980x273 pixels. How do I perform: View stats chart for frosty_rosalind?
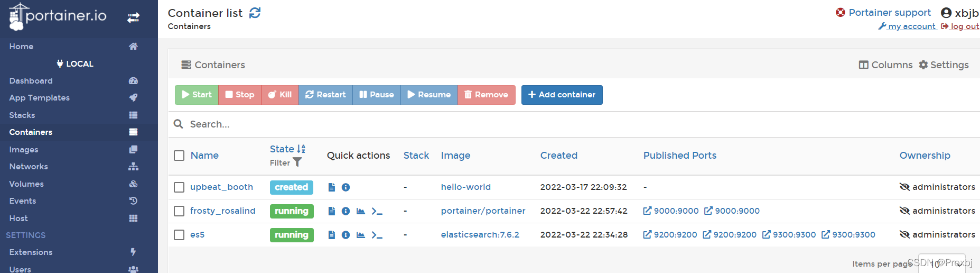pos(361,211)
